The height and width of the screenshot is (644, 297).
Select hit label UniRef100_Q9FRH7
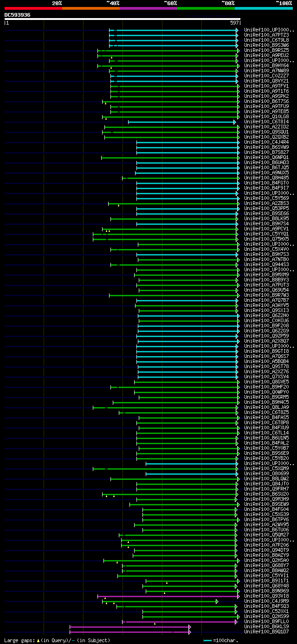[x=267, y=489]
